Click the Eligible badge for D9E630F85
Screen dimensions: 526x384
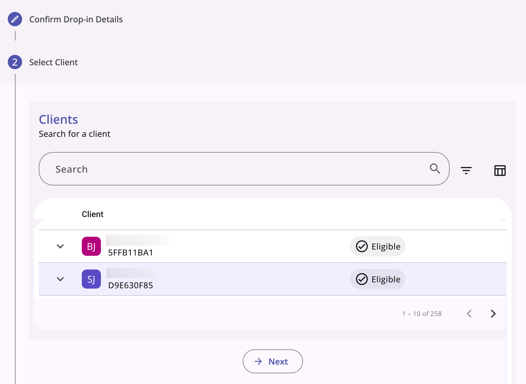pos(378,279)
